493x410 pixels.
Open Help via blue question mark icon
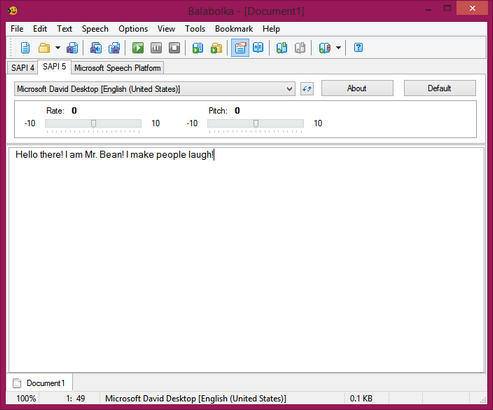click(x=358, y=48)
